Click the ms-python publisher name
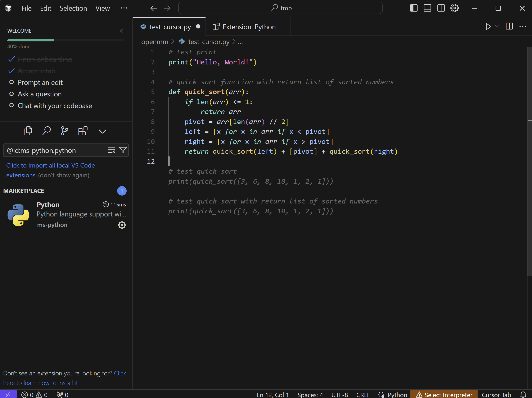This screenshot has width=532, height=398. 52,225
